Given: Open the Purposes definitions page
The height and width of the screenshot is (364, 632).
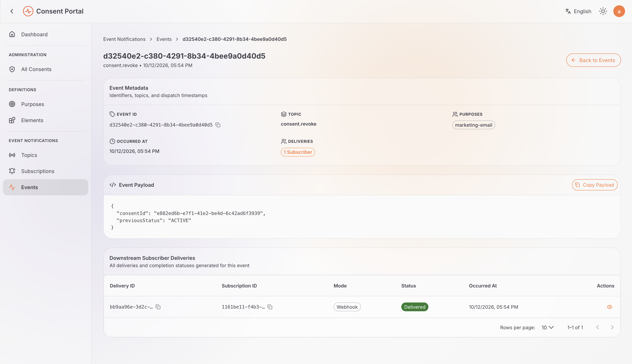Looking at the screenshot, I should [45, 104].
